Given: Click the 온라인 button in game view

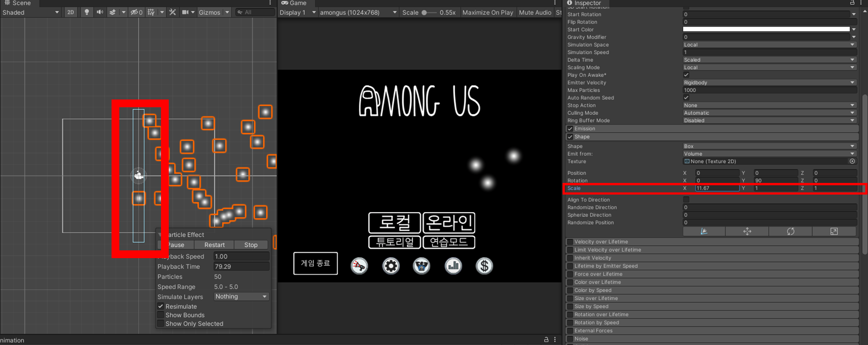Looking at the screenshot, I should click(449, 223).
